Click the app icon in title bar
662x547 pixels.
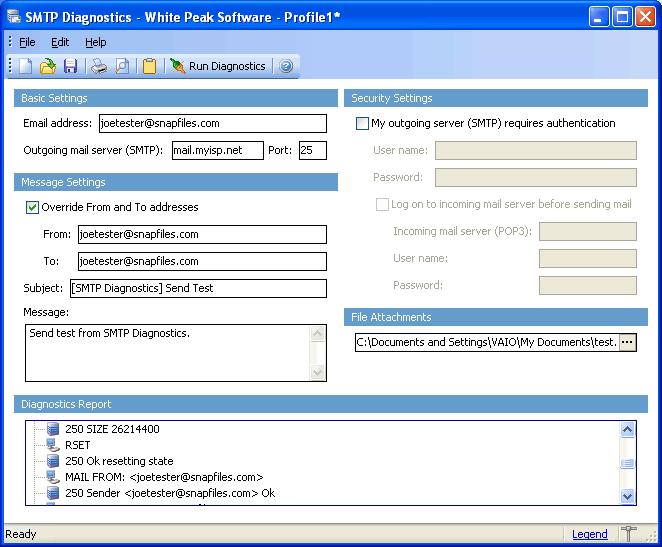coord(14,17)
